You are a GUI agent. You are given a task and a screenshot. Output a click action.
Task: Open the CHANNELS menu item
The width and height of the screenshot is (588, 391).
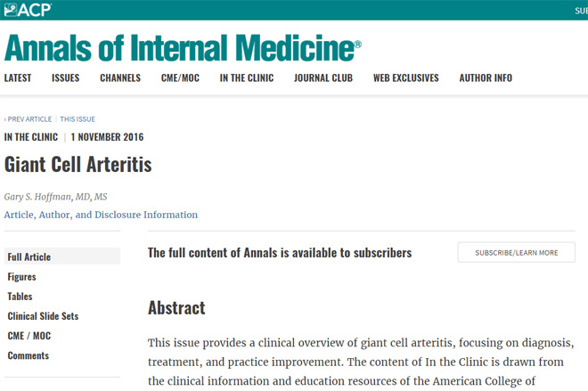120,78
